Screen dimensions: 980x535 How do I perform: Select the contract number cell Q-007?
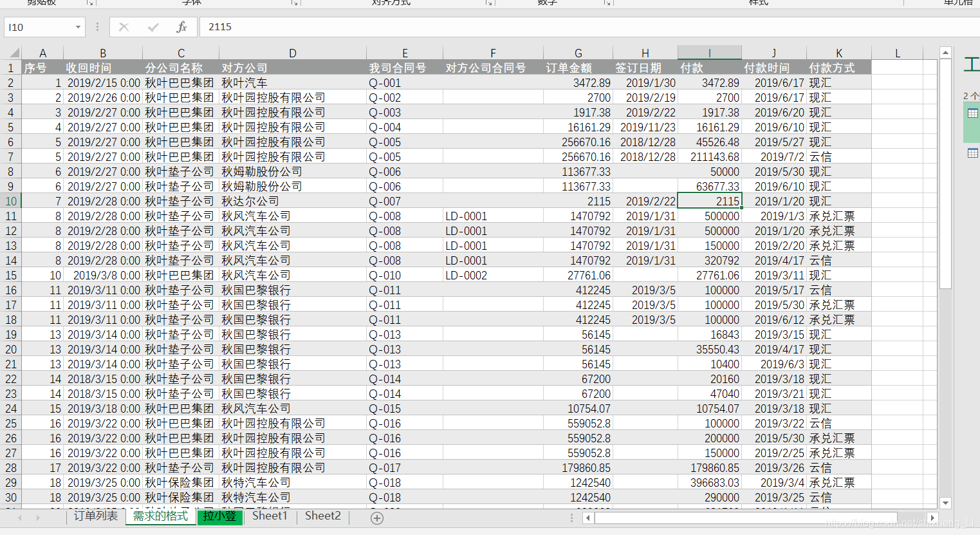(405, 201)
